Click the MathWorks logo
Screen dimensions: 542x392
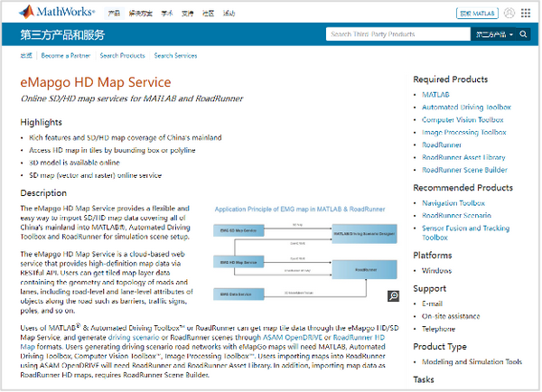(57, 12)
